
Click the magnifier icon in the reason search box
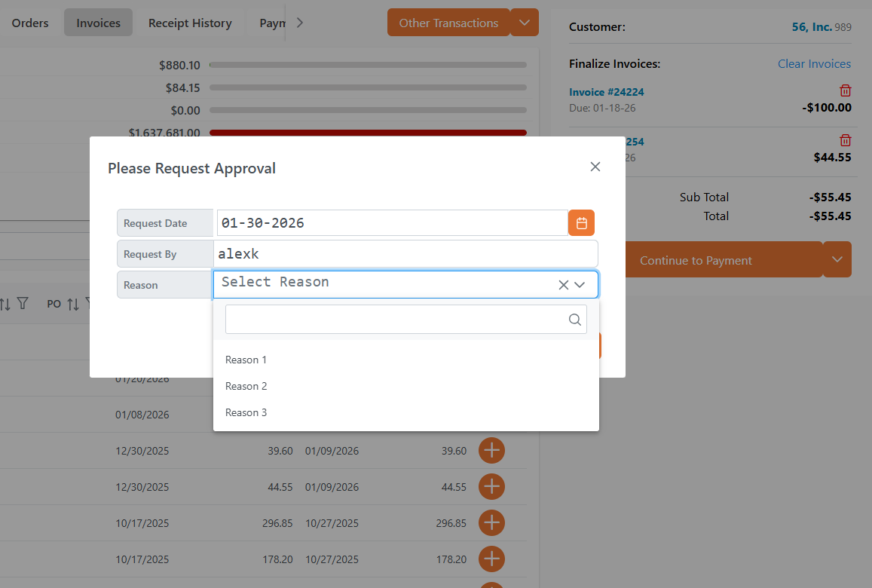click(575, 319)
